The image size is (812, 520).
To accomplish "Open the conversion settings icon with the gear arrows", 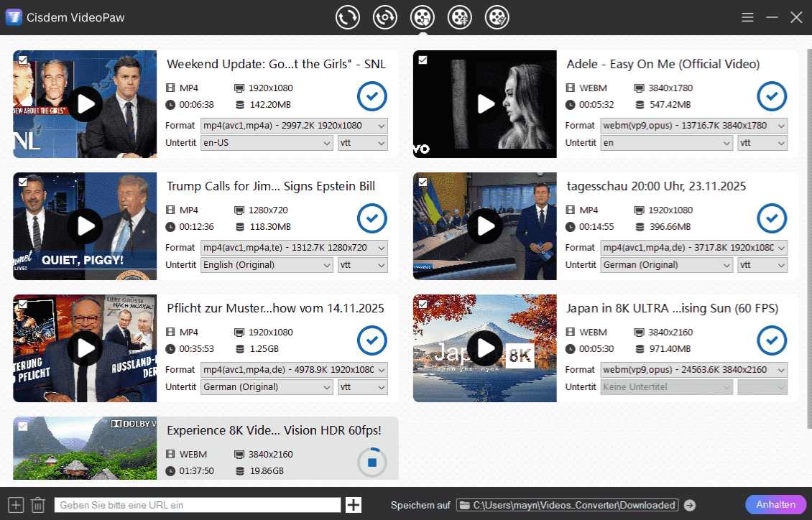I will [x=385, y=17].
